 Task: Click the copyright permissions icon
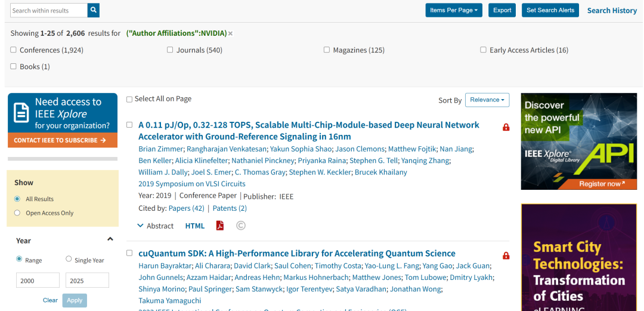[241, 226]
